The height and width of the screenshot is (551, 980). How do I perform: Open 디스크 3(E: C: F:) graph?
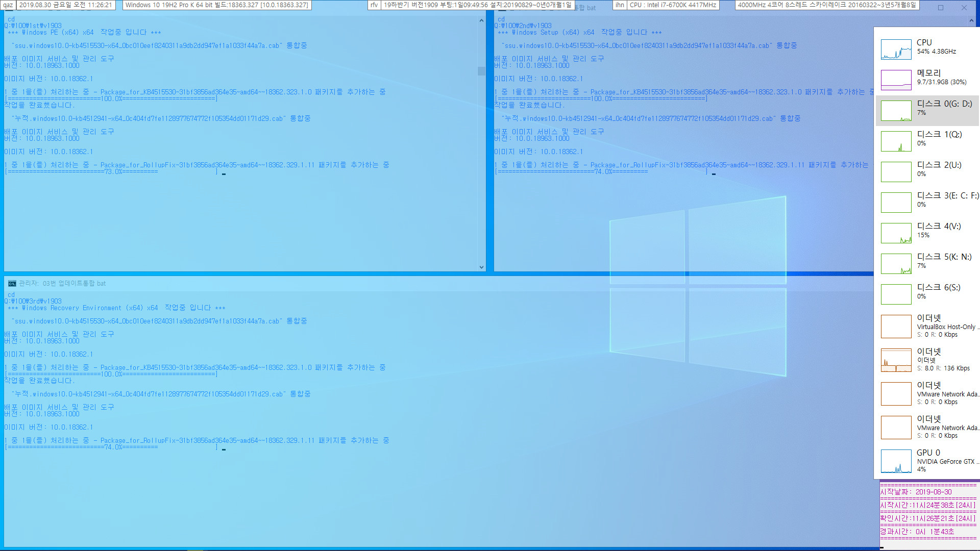click(896, 203)
